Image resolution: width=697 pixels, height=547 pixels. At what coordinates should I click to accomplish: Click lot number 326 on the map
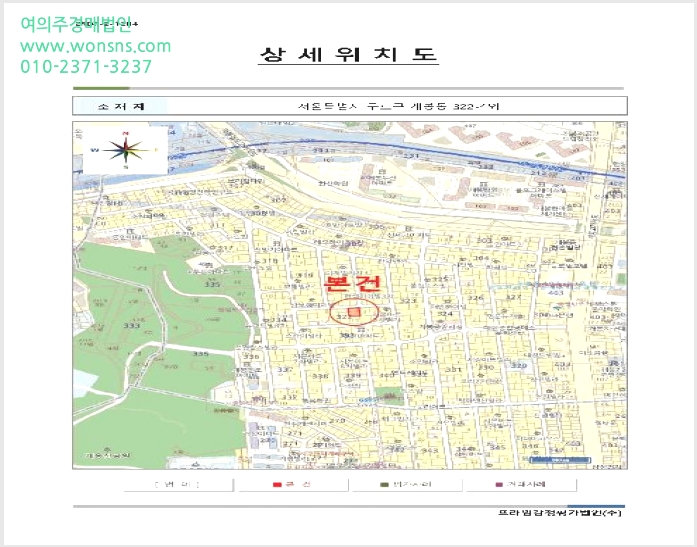coord(476,298)
